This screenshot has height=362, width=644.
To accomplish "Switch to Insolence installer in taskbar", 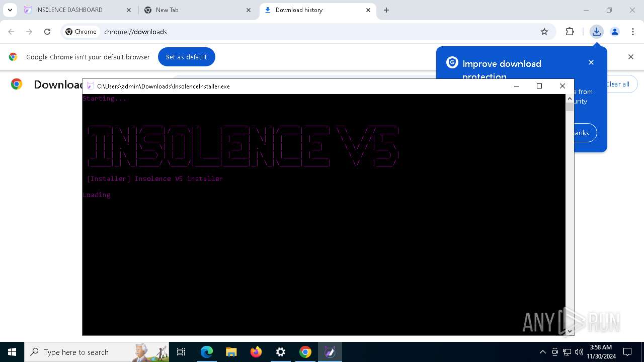I will tap(330, 352).
